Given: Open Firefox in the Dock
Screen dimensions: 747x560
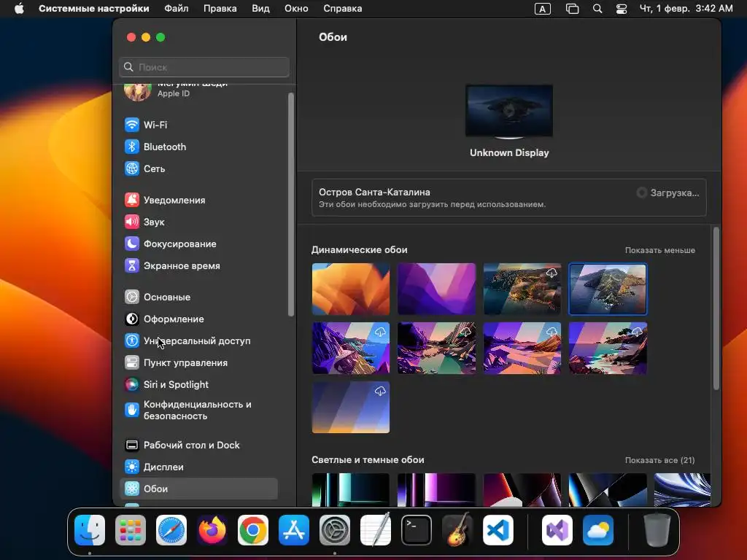Looking at the screenshot, I should [x=212, y=530].
